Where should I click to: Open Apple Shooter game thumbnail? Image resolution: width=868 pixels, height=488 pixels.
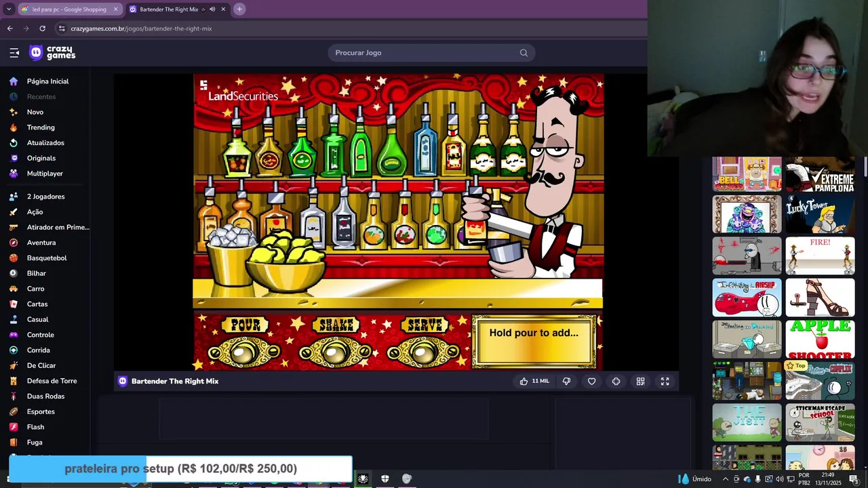click(820, 339)
